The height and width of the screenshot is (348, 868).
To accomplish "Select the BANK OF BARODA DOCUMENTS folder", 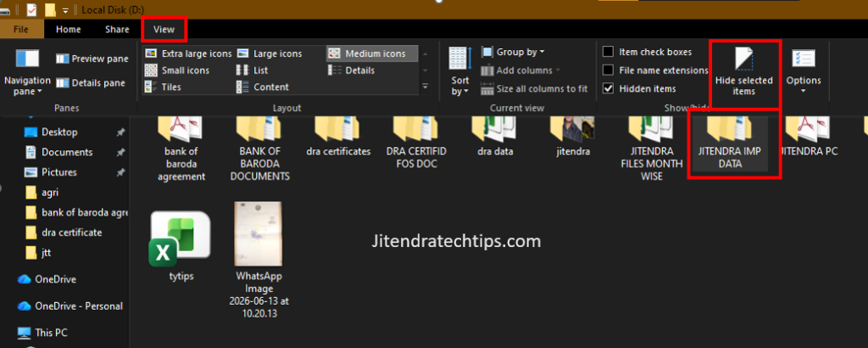I will point(260,149).
